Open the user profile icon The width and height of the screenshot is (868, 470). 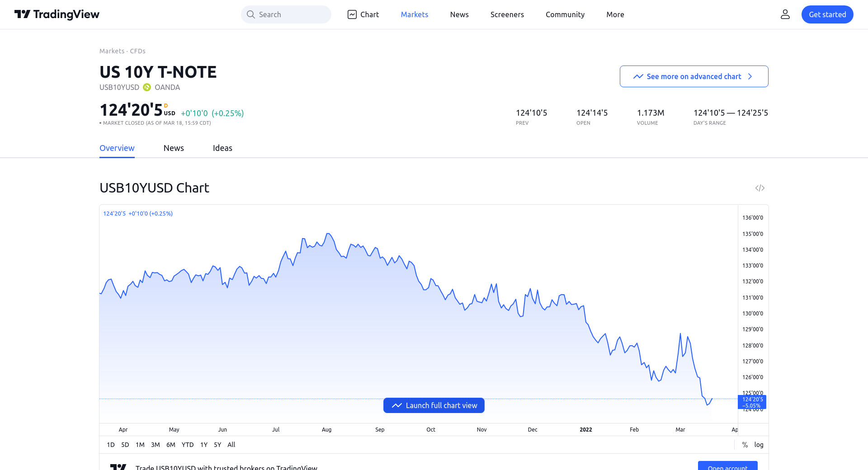[x=785, y=14]
